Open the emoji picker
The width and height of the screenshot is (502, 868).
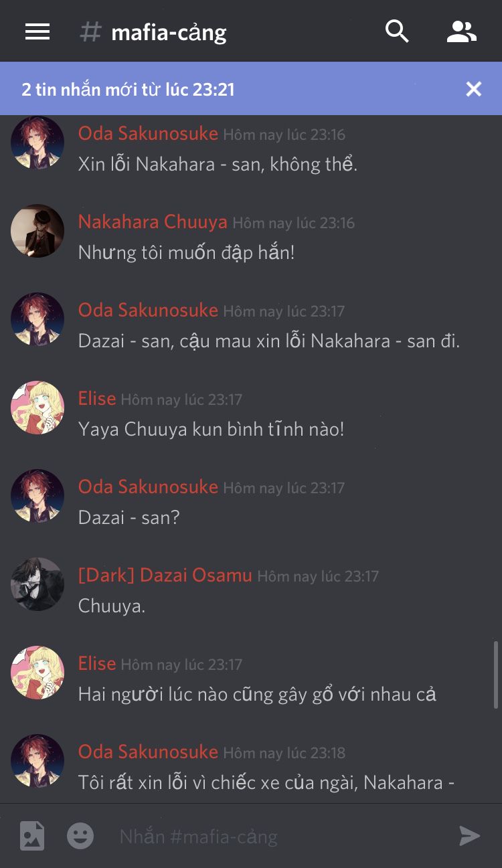[x=80, y=836]
